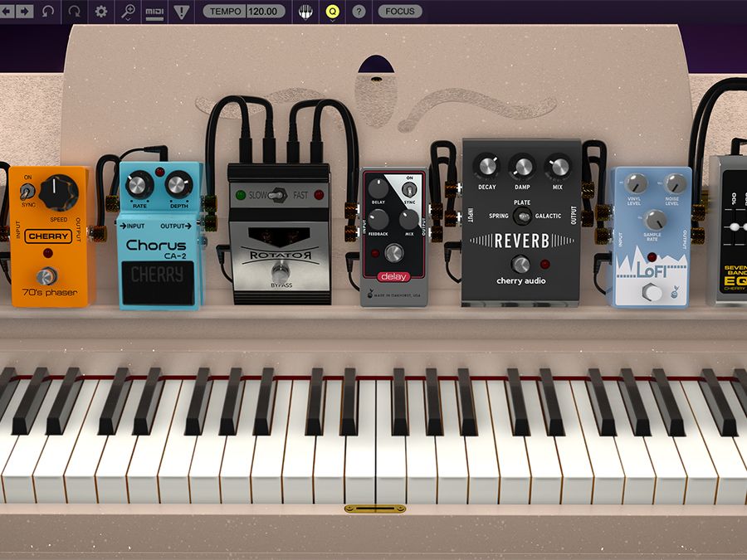Click the Chorus RATE knob
Viewport: 747px width, 560px height.
(139, 185)
